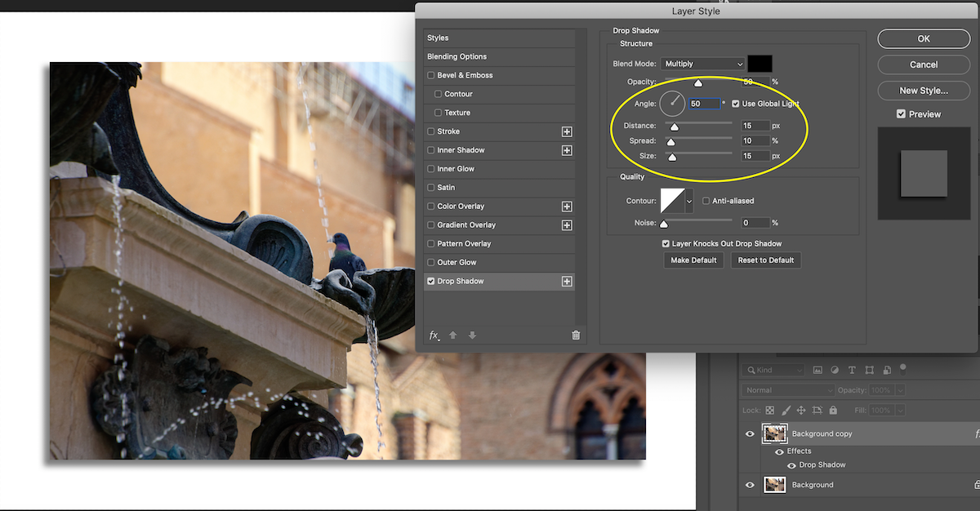Click the Angle dial control
980x511 pixels.
(x=673, y=104)
